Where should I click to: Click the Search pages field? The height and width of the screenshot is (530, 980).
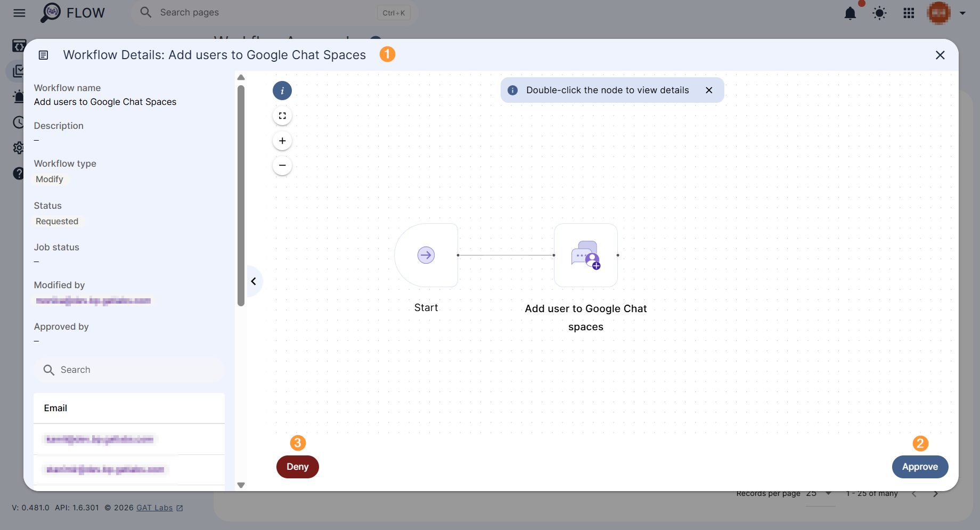[x=274, y=12]
